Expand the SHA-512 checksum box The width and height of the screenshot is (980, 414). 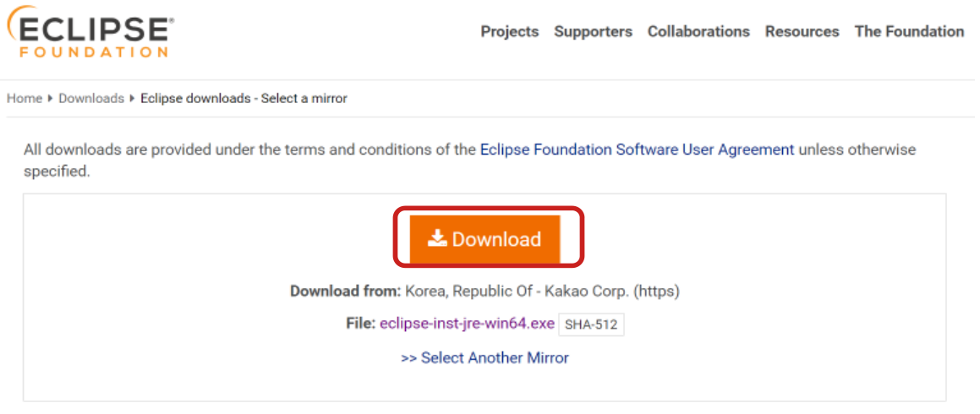(591, 324)
